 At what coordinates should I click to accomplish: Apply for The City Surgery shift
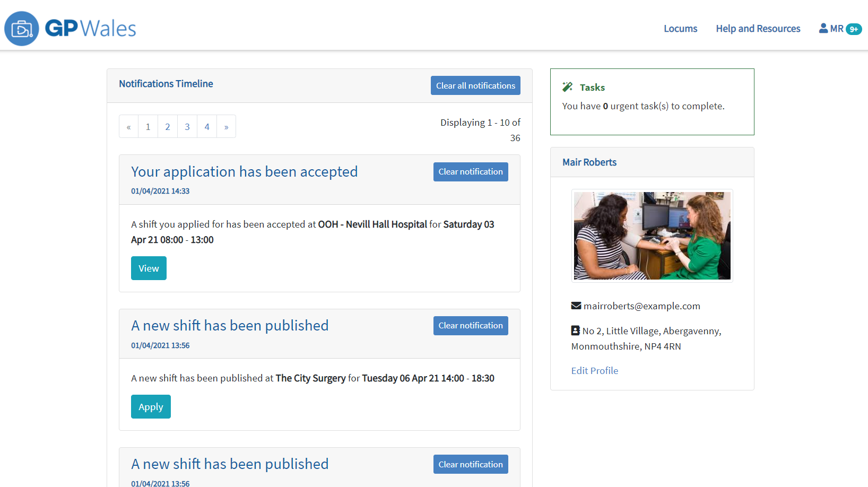151,407
